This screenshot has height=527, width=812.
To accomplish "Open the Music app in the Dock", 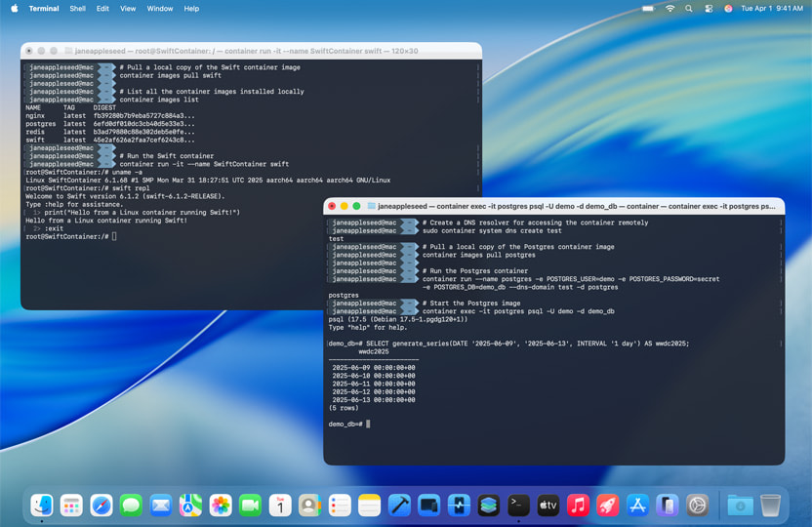I will pos(578,505).
